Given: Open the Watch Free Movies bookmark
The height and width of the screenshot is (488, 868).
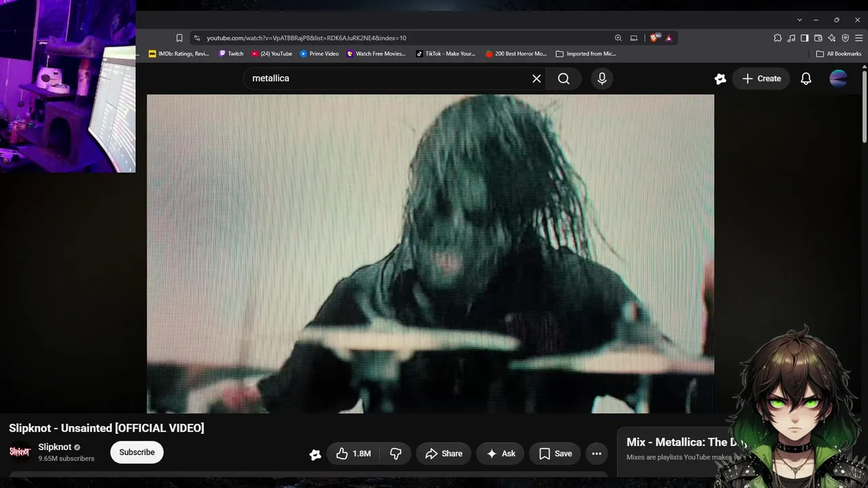Looking at the screenshot, I should pyautogui.click(x=376, y=54).
